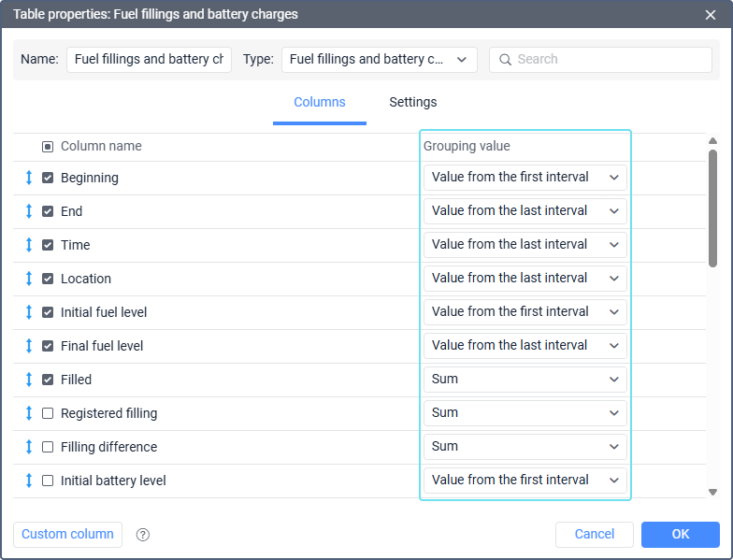Select the Columns tab

(x=320, y=102)
